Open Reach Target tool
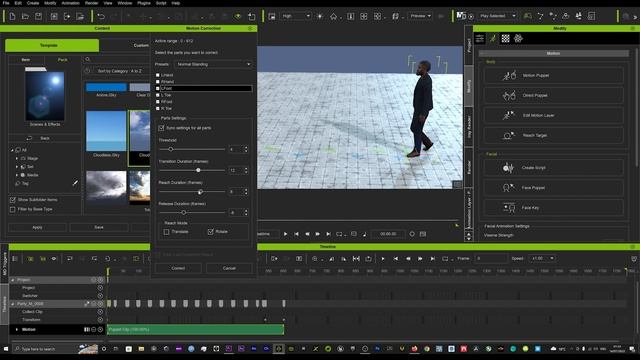The height and width of the screenshot is (360, 640). 553,135
